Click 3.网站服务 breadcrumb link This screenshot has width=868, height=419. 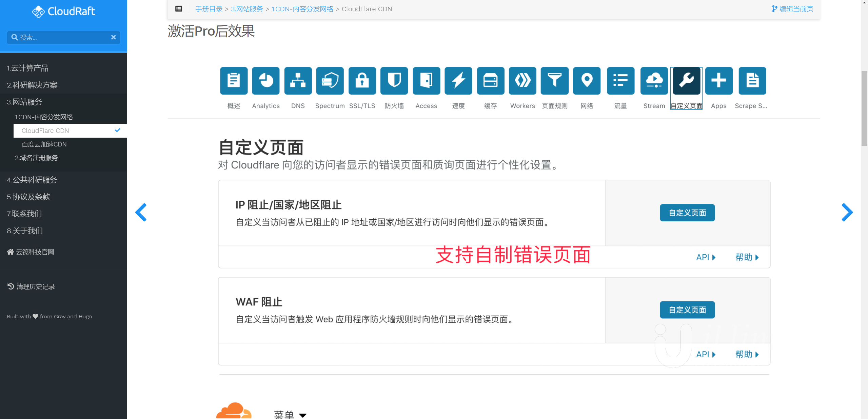[x=247, y=9]
